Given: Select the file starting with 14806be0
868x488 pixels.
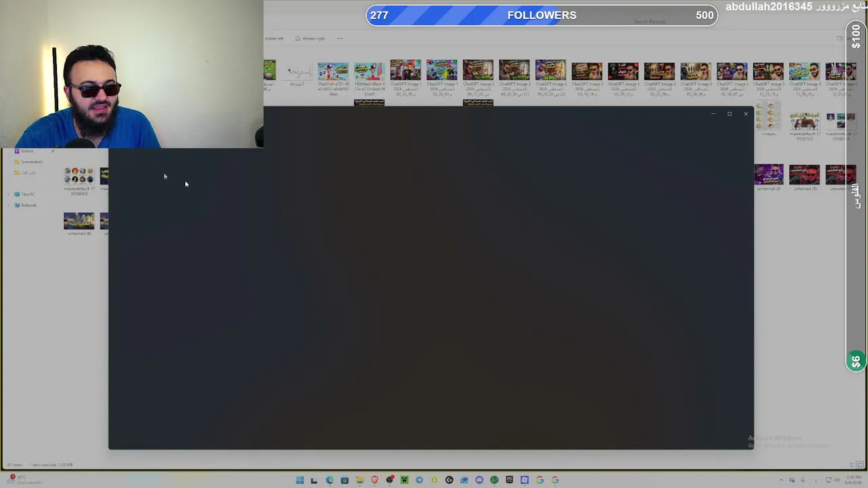Looking at the screenshot, I should click(369, 79).
